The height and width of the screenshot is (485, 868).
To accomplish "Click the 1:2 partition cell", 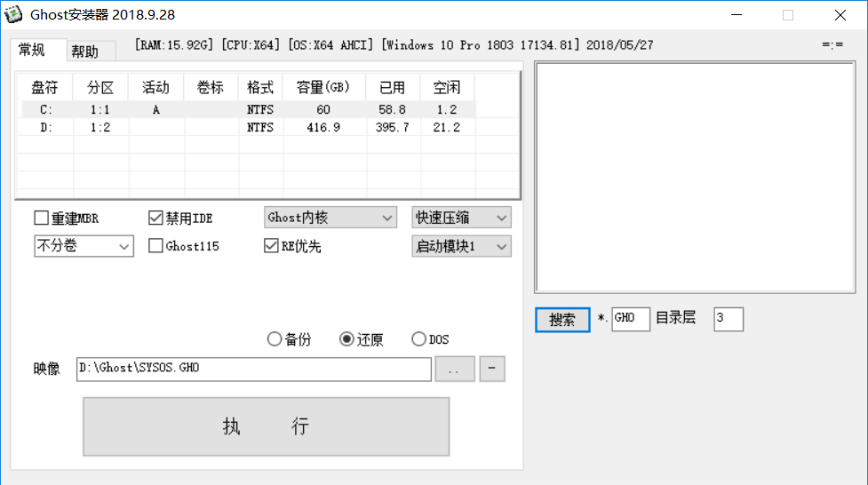I will click(x=100, y=127).
